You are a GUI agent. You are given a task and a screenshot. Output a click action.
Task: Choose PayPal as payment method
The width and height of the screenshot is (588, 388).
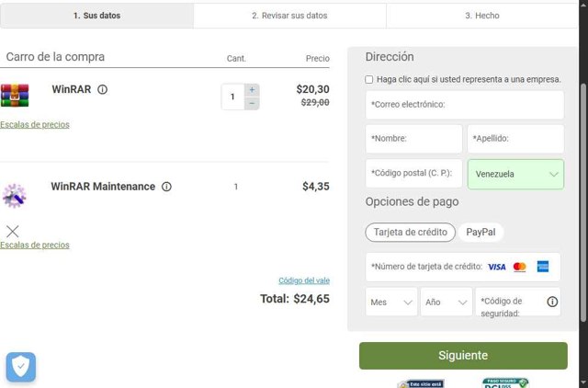(481, 233)
